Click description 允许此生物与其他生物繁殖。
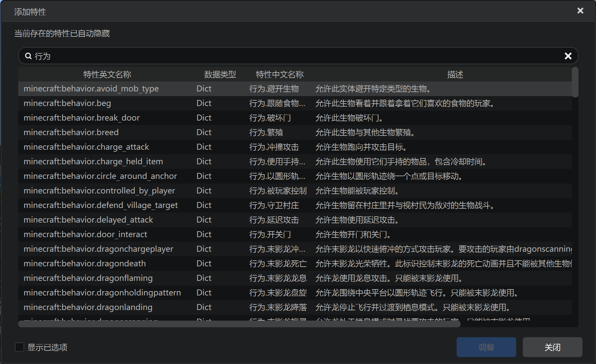 (x=365, y=132)
